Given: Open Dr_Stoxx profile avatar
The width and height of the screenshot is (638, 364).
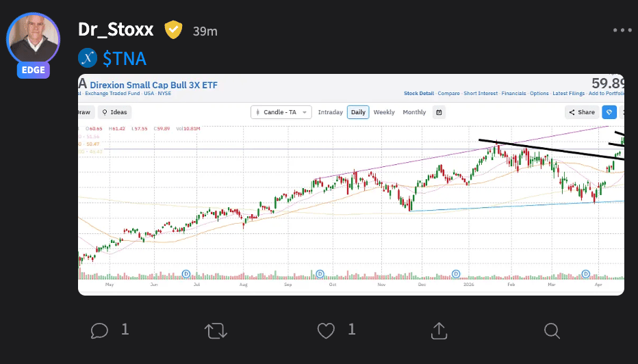Looking at the screenshot, I should (x=33, y=39).
